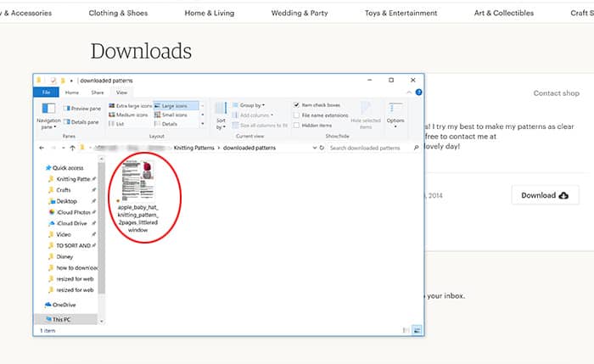Image resolution: width=594 pixels, height=364 pixels.
Task: Open the how to download folder shortcut
Action: coord(73,268)
